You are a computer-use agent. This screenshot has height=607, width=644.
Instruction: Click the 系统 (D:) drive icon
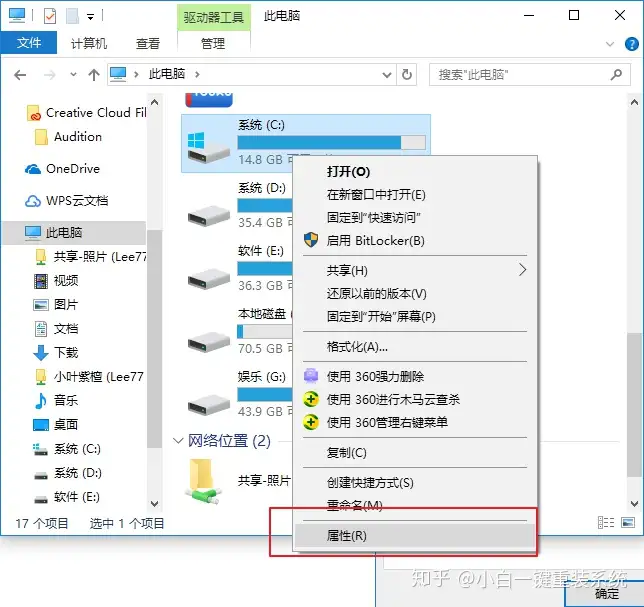point(209,215)
